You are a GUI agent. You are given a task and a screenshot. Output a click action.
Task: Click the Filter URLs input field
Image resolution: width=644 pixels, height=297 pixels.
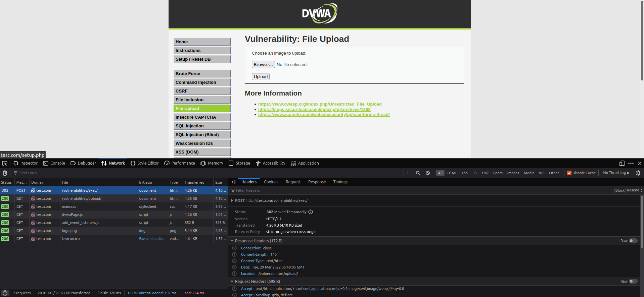tap(208, 173)
